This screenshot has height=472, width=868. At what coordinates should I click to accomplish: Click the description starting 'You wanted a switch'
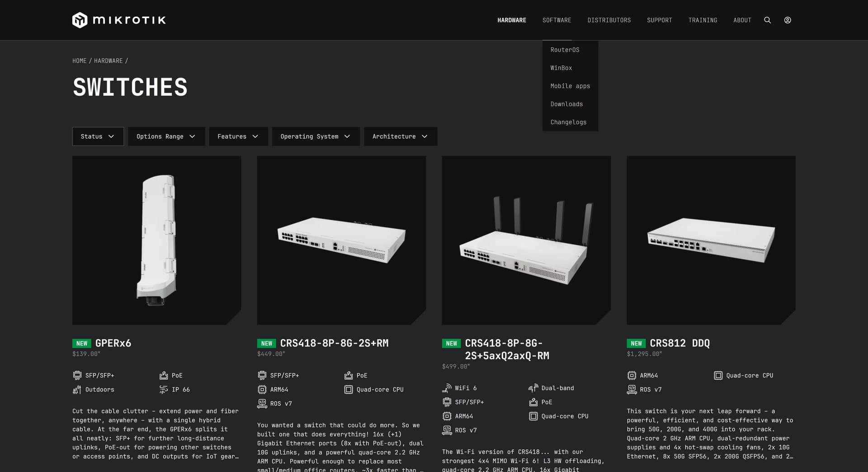pos(341,447)
